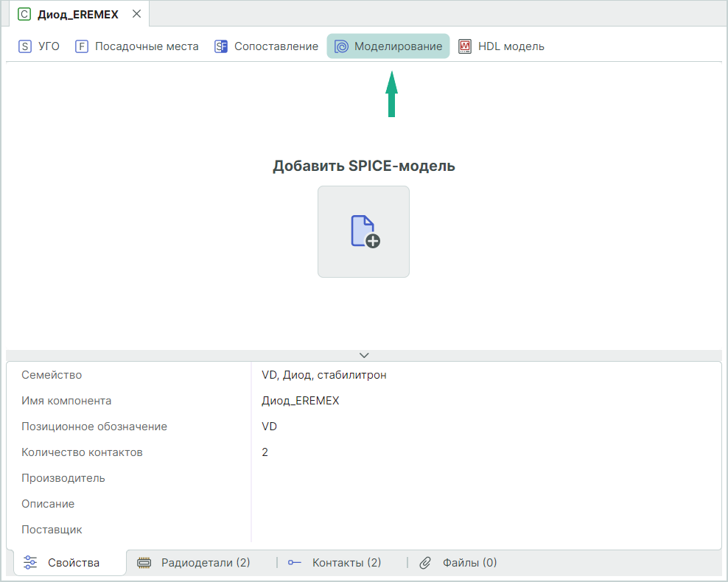Image resolution: width=728 pixels, height=582 pixels.
Task: Click the empty Поставщик value field
Action: [x=486, y=530]
